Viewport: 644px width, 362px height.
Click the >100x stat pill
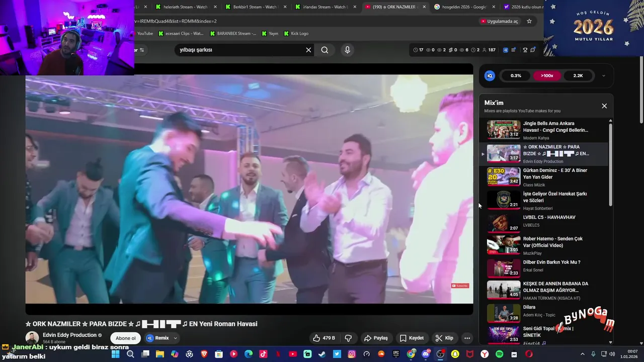(x=547, y=76)
